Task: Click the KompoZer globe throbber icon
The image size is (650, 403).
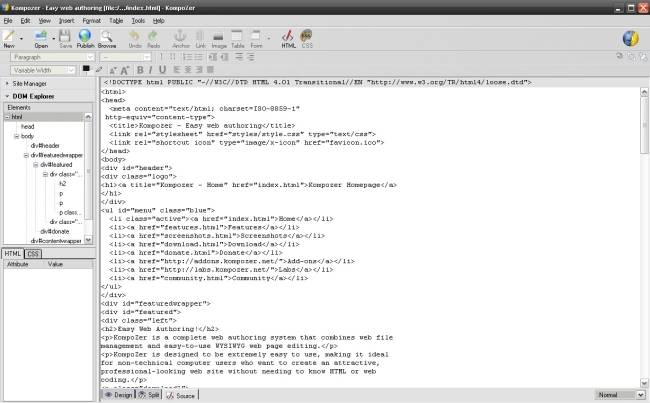Action: tap(631, 39)
